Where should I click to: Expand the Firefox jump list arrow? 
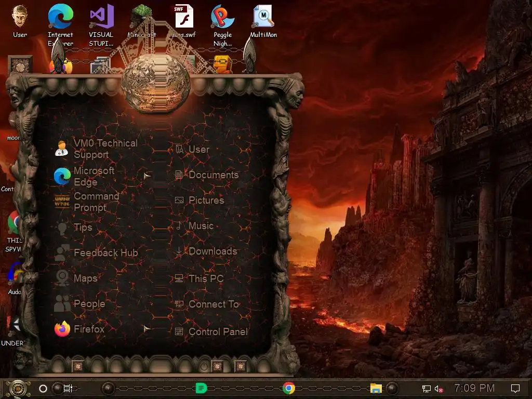147,329
